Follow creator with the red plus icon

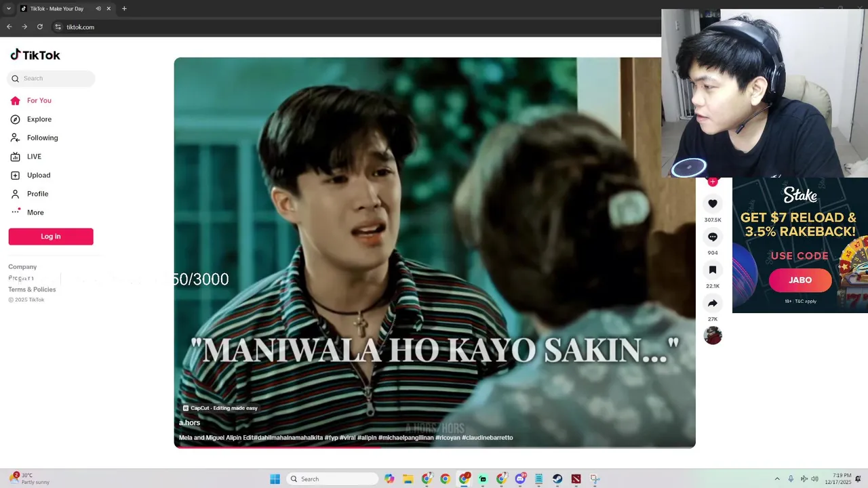713,182
